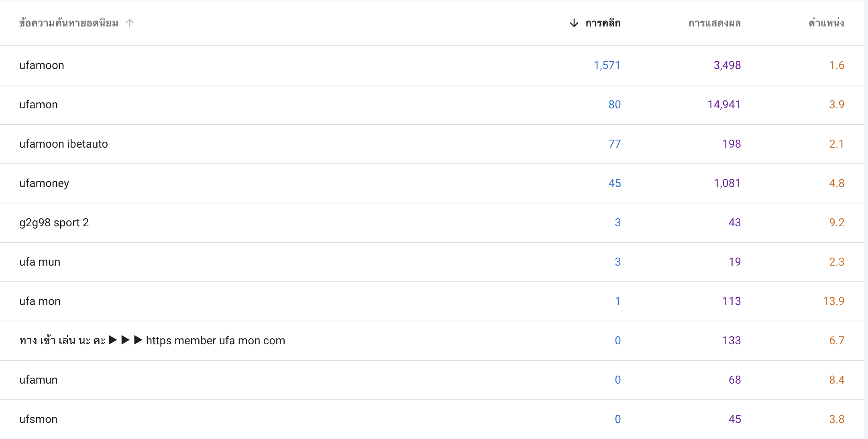Open the ufamoon ibetauto query
The width and height of the screenshot is (868, 439).
[432, 144]
